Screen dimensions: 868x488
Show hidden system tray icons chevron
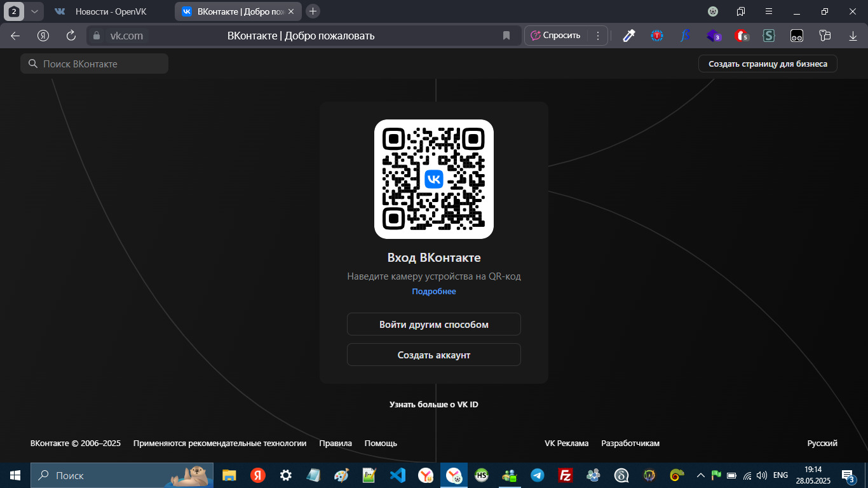pyautogui.click(x=701, y=475)
